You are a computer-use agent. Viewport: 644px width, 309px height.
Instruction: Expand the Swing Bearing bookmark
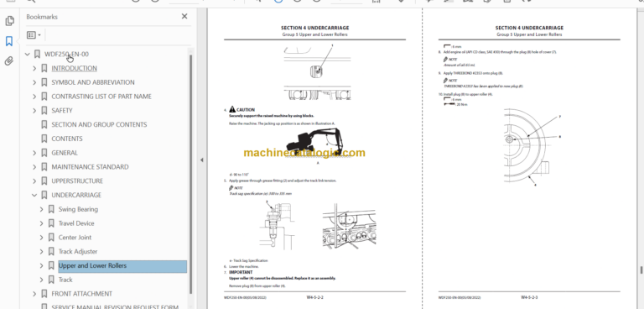click(41, 209)
